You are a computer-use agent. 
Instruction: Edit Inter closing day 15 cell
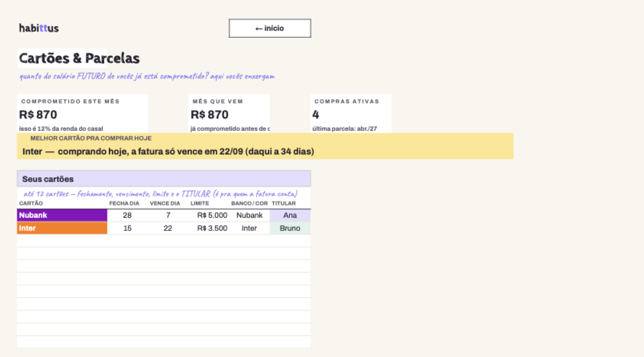(x=127, y=228)
